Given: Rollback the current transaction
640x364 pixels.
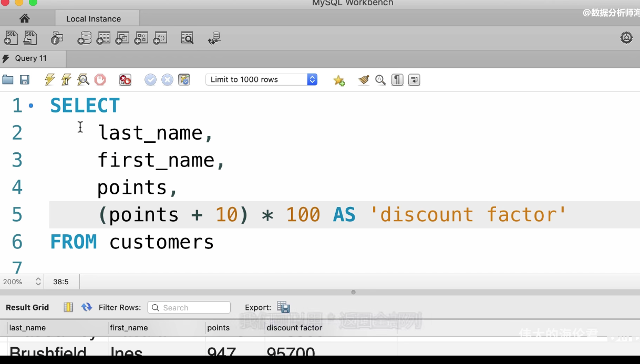Looking at the screenshot, I should coord(168,80).
